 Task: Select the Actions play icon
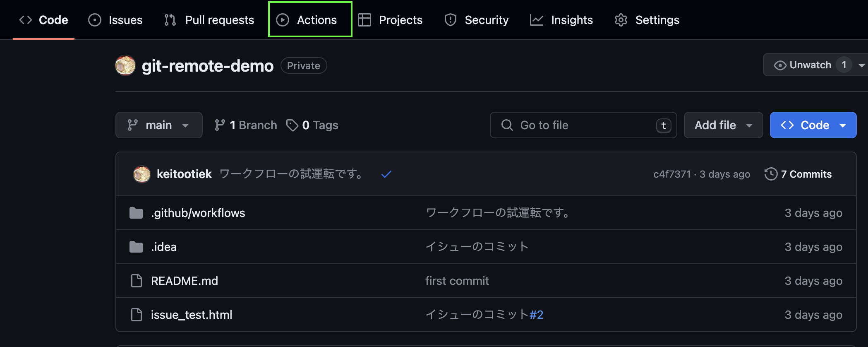click(x=283, y=19)
